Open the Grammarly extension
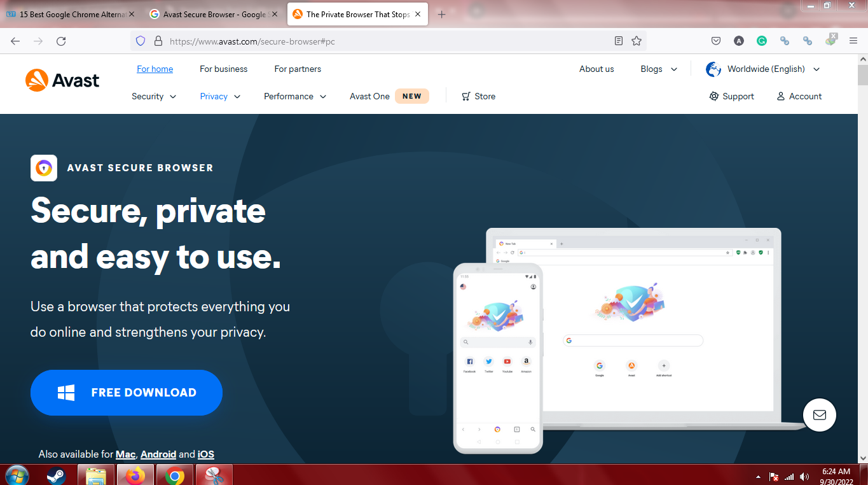 762,41
